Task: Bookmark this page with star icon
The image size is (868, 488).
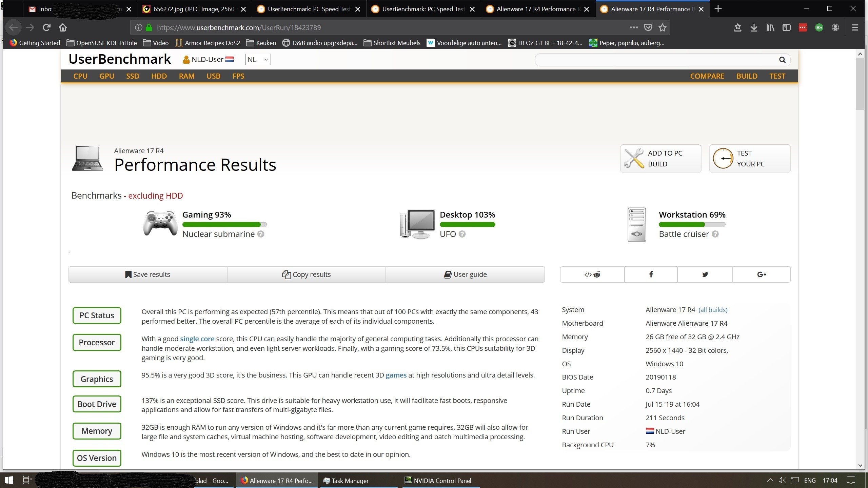Action: pyautogui.click(x=662, y=28)
